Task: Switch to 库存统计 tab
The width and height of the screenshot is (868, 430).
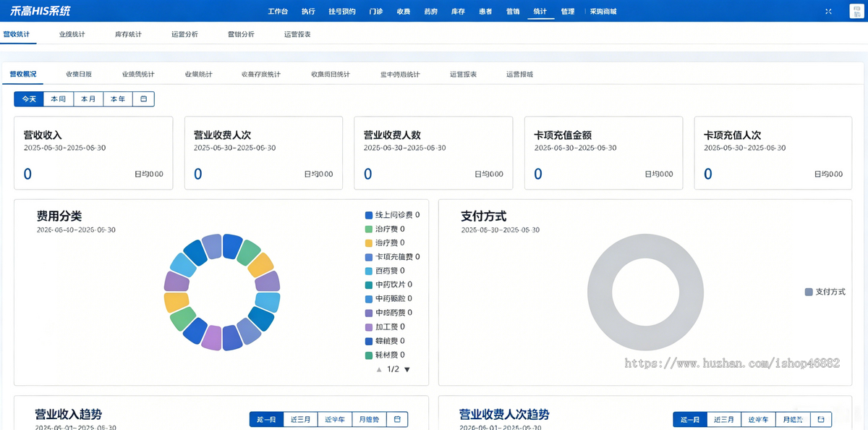Action: click(128, 34)
